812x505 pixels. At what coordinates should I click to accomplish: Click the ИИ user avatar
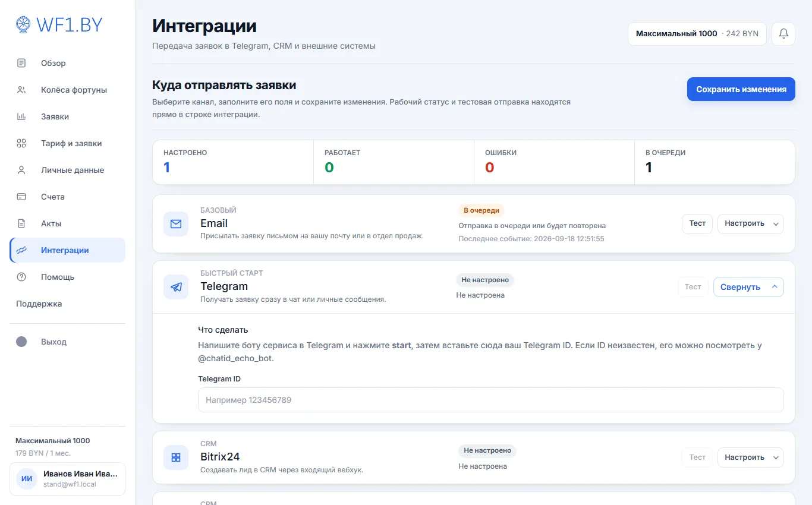click(x=27, y=479)
